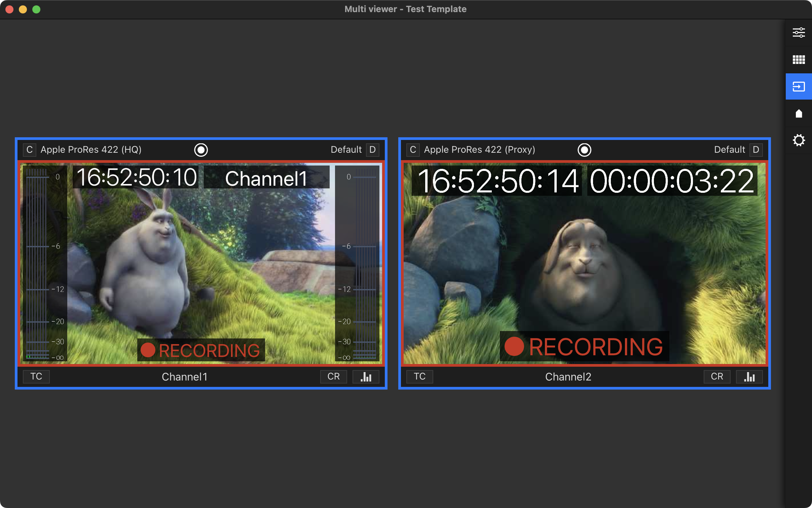Click the 16:52:50:14 timecode on Channel2

pyautogui.click(x=497, y=181)
